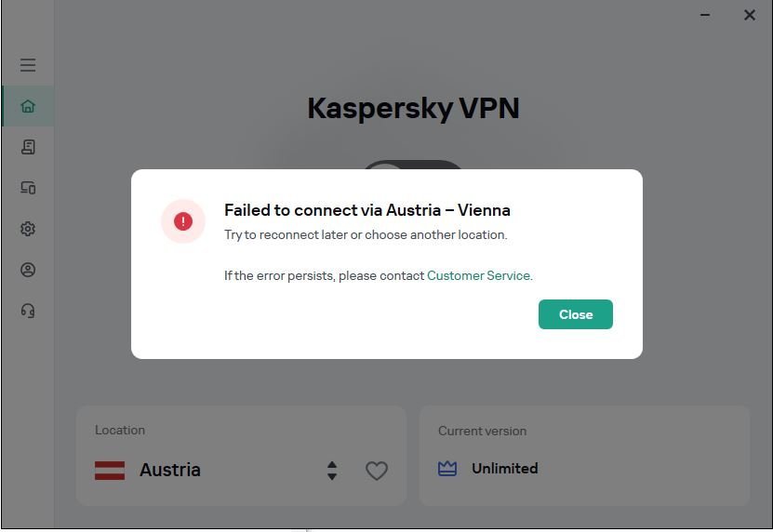
Task: Click the red error alert icon
Action: (183, 221)
